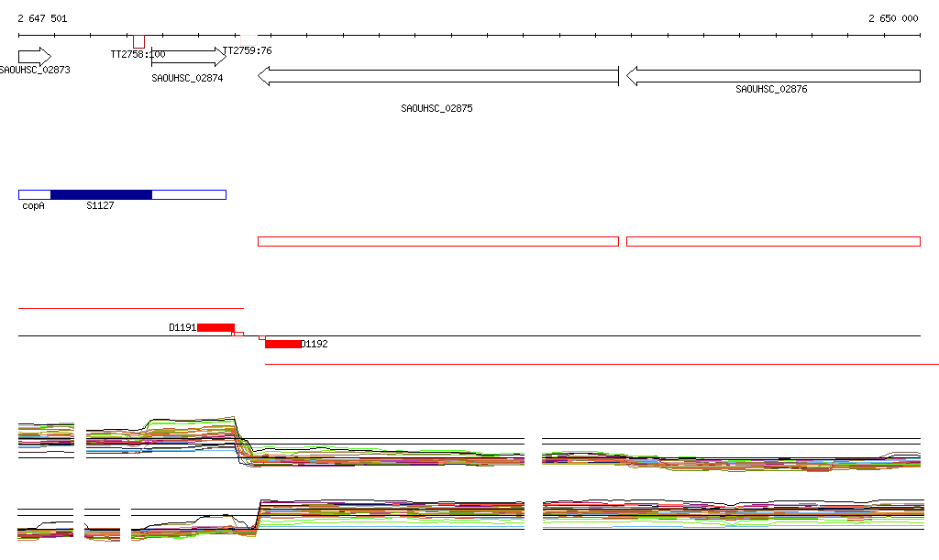This screenshot has width=939, height=560.
Task: Click the TT2759:76 terminator label
Action: [x=248, y=50]
